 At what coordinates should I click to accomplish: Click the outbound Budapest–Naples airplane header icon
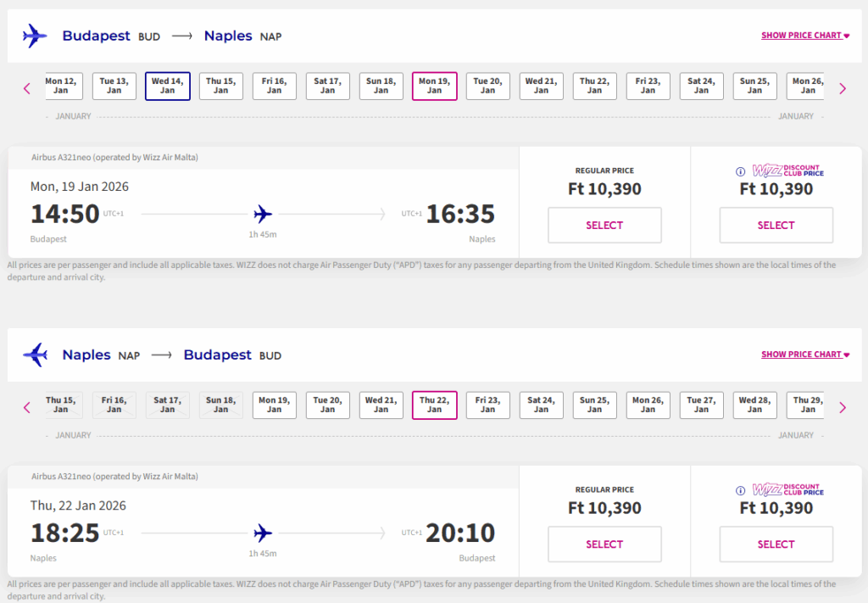(35, 36)
